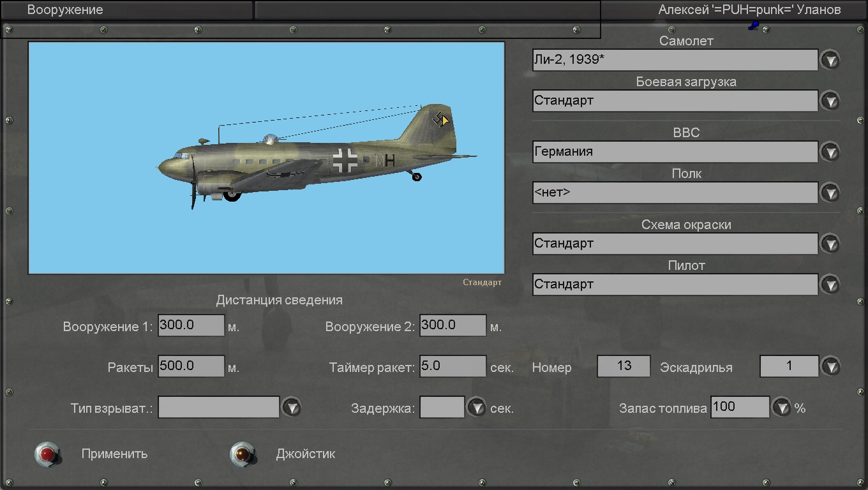
Task: Open the Самолет aircraft dropdown
Action: 830,61
